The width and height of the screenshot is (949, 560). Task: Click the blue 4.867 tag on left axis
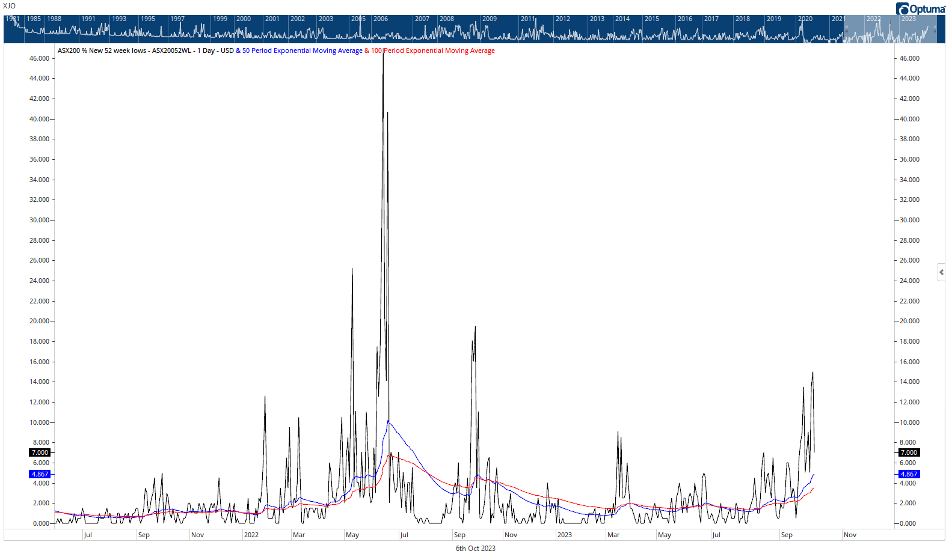pyautogui.click(x=40, y=474)
